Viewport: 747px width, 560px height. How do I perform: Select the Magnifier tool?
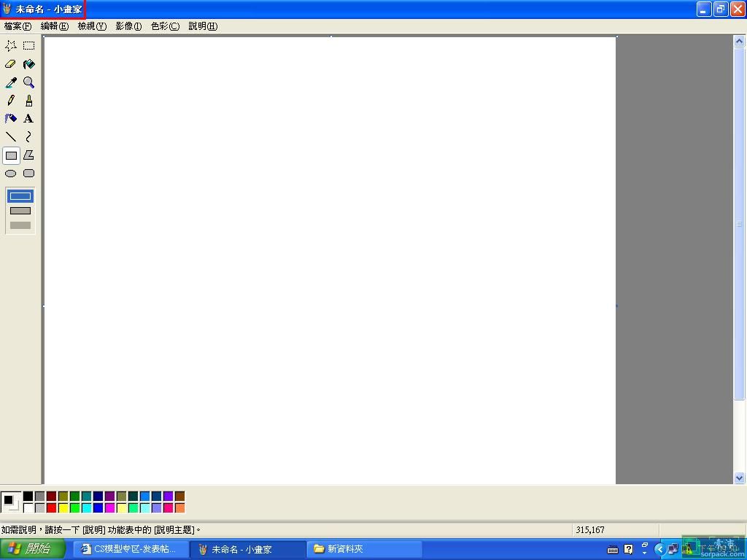point(29,82)
